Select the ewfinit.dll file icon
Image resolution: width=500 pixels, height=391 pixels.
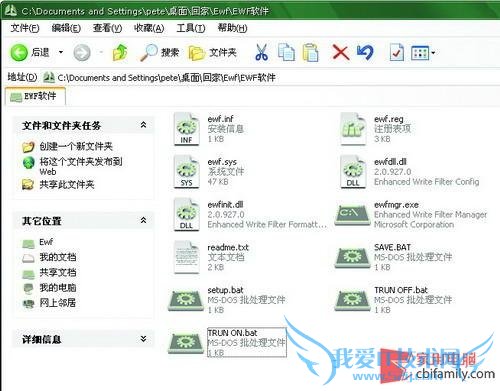pyautogui.click(x=186, y=214)
